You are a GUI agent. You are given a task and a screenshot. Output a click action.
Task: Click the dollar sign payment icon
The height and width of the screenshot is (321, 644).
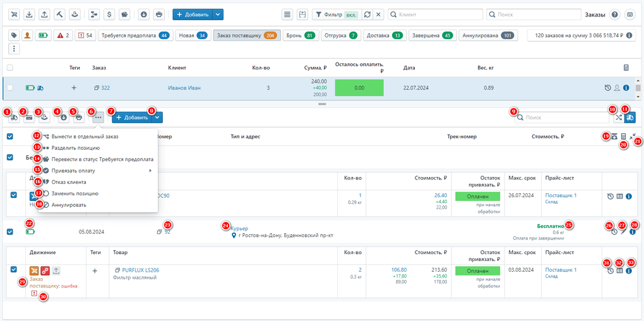coord(110,14)
